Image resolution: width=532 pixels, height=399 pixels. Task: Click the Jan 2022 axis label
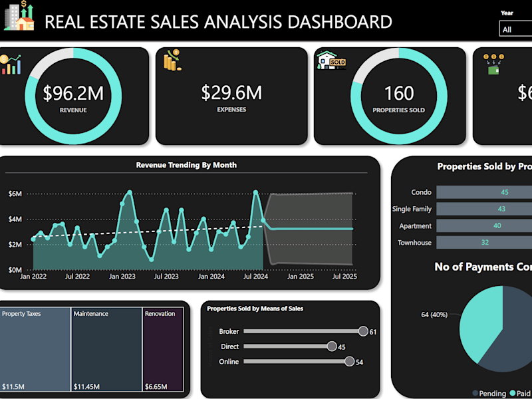point(33,277)
